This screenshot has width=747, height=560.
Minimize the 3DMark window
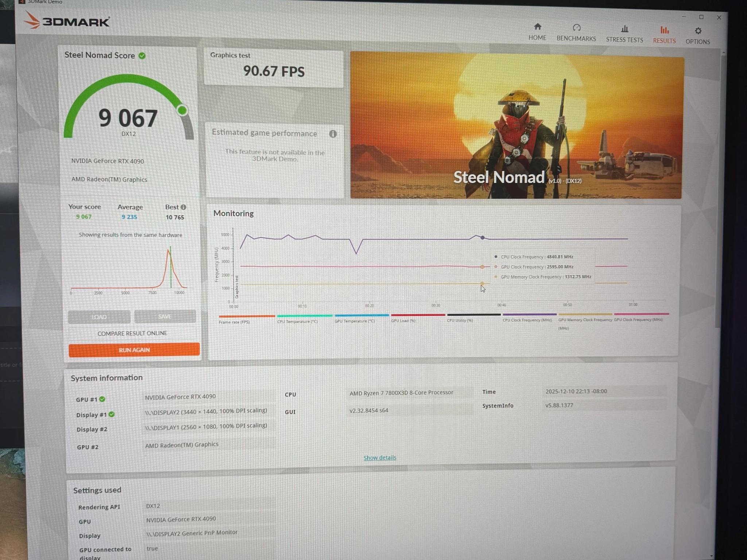pyautogui.click(x=684, y=17)
